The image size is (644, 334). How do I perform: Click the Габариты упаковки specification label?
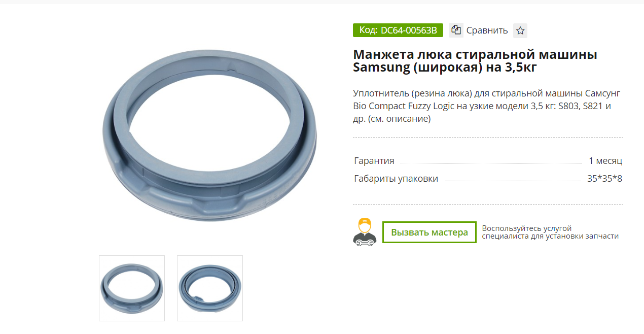tap(396, 179)
